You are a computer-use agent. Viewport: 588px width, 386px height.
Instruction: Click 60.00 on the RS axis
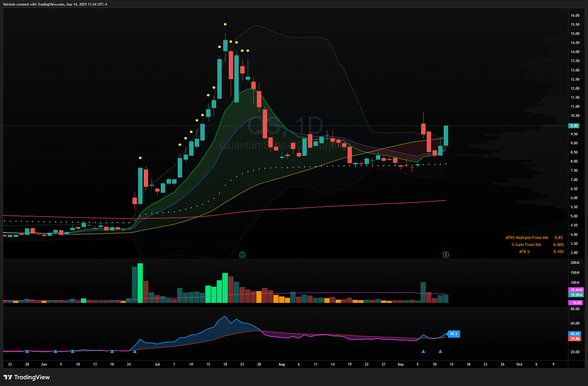click(x=575, y=323)
